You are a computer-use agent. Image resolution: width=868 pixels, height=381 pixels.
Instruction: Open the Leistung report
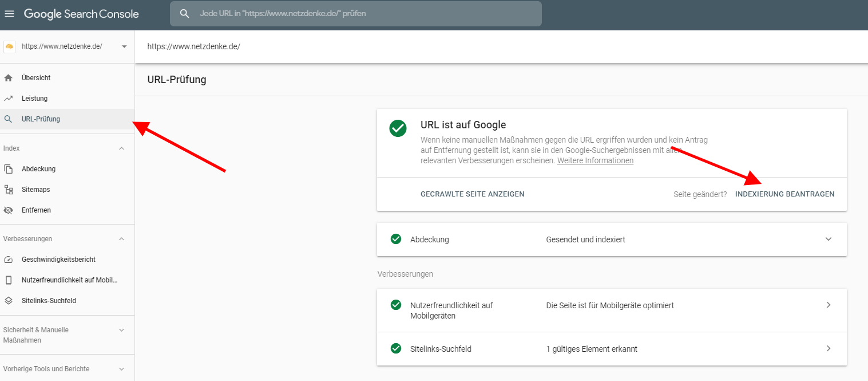tap(68, 99)
